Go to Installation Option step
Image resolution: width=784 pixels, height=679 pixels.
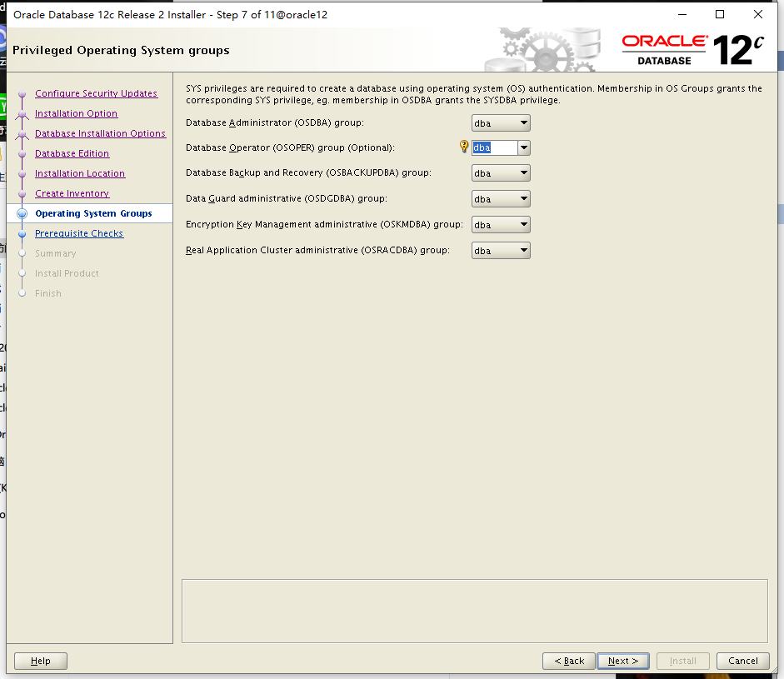click(x=76, y=113)
